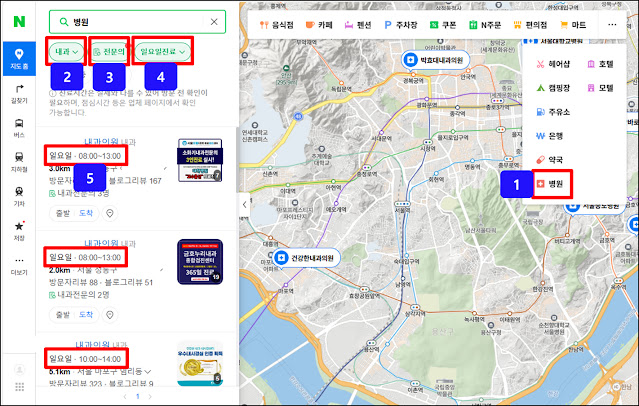
Task: Open 더보기 more options in the sidebar
Action: pyautogui.click(x=19, y=265)
